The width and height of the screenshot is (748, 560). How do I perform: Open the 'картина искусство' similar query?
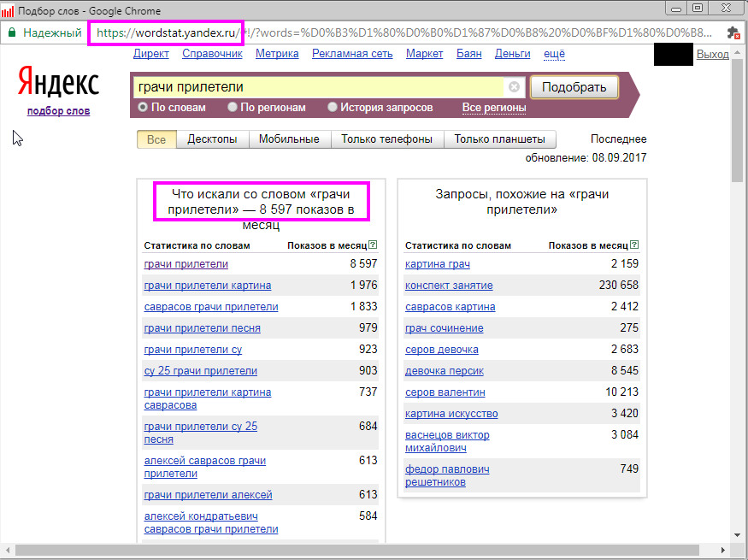point(451,414)
